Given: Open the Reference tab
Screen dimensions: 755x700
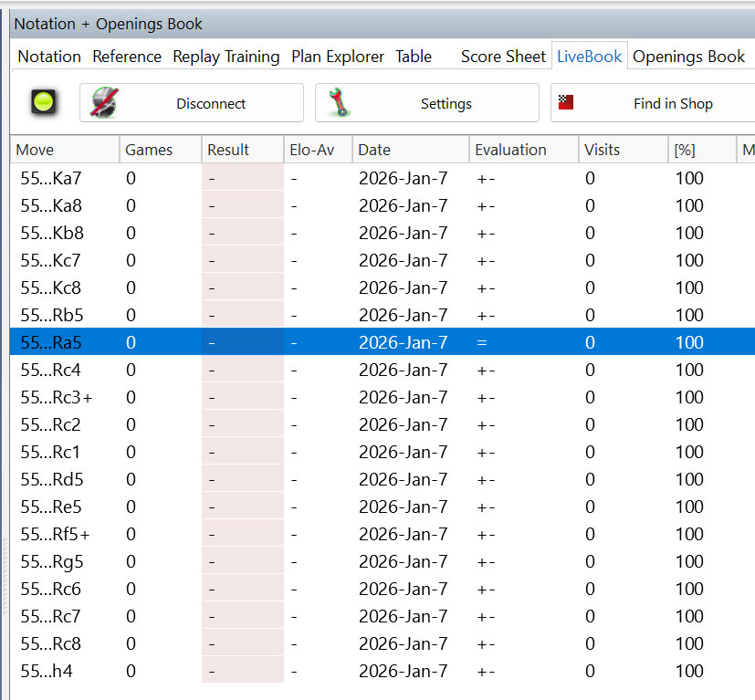Looking at the screenshot, I should pyautogui.click(x=127, y=57).
